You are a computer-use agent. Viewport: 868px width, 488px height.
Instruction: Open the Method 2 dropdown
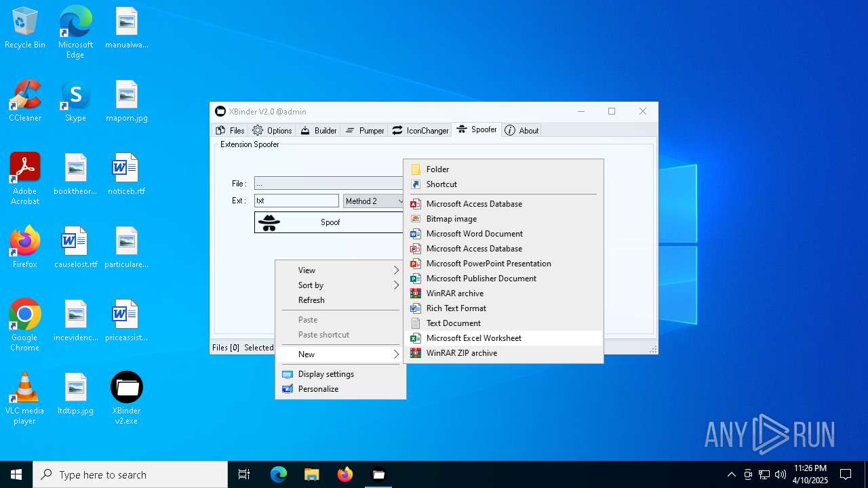point(374,201)
